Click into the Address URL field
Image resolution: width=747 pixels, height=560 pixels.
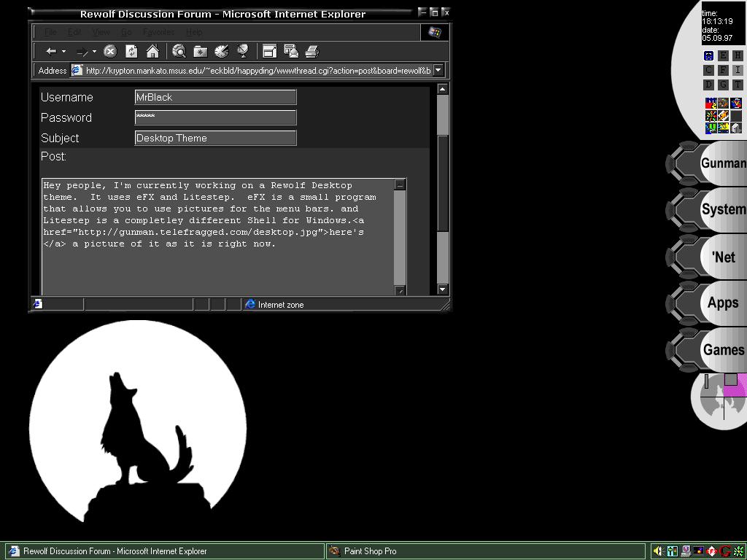[x=258, y=71]
